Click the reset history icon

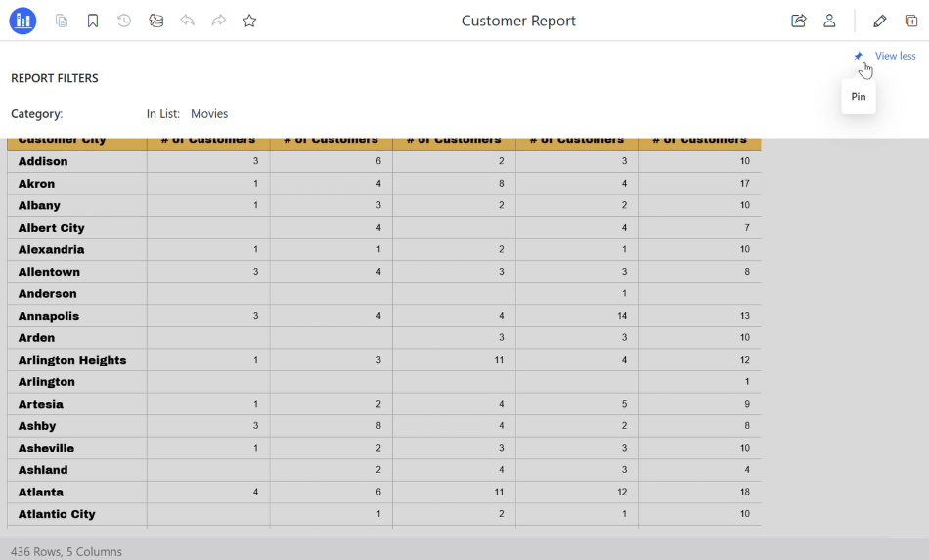[x=124, y=21]
